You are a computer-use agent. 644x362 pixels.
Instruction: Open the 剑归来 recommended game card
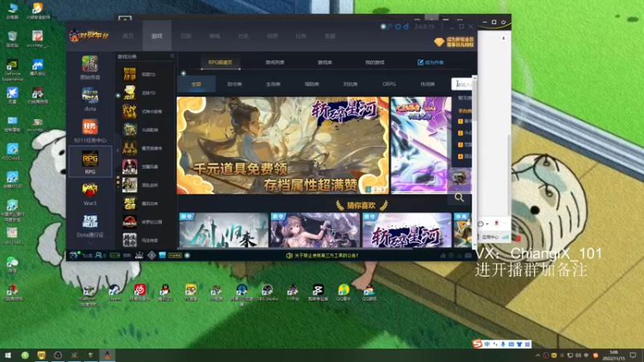tap(224, 230)
